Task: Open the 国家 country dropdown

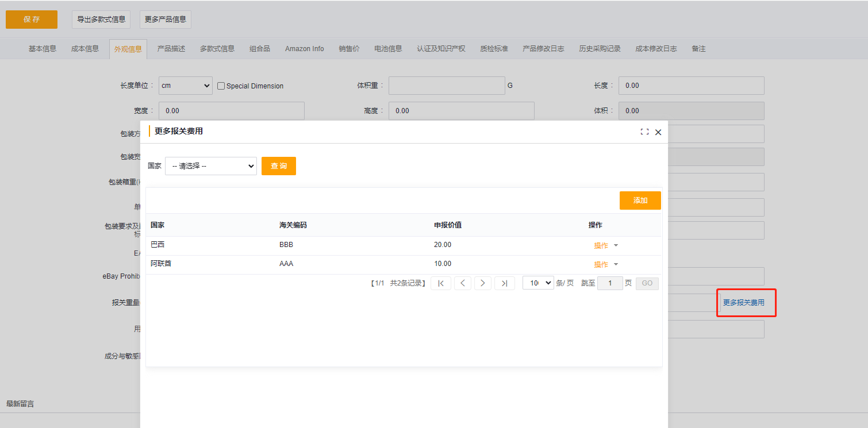Action: pos(211,166)
